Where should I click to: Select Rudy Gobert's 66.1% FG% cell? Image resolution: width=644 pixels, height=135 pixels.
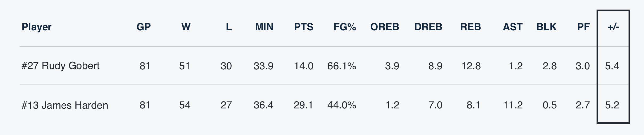pyautogui.click(x=341, y=66)
